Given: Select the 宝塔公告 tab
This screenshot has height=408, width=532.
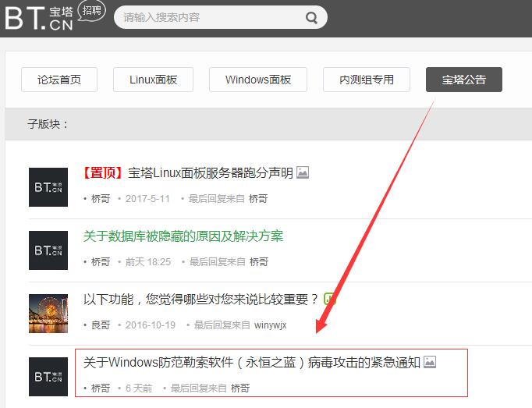Looking at the screenshot, I should (464, 80).
